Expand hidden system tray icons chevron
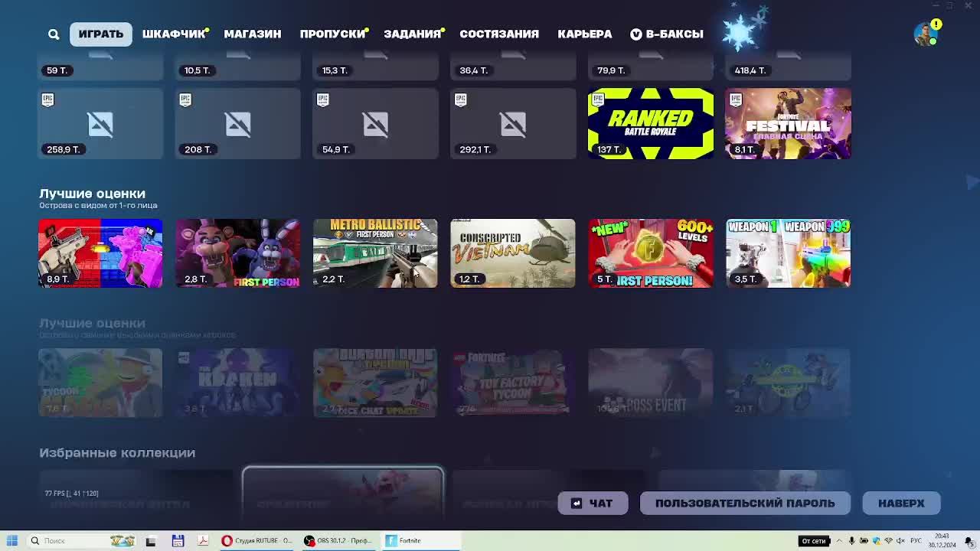 [x=839, y=540]
